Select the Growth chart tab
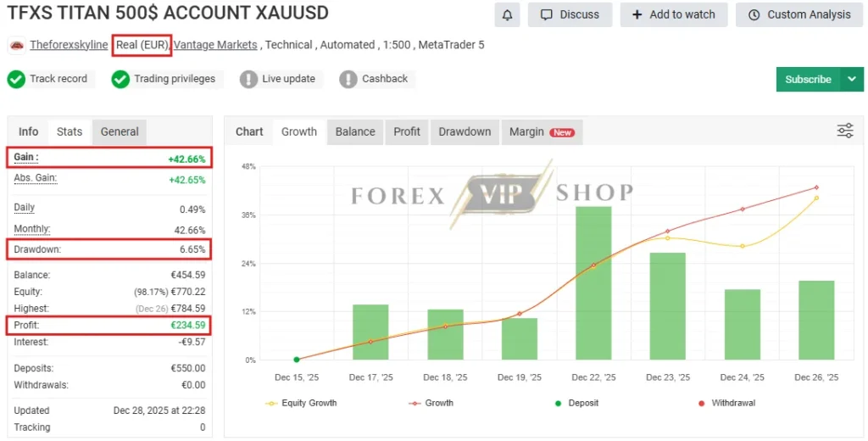Screen dimensions: 868x441 pos(299,131)
